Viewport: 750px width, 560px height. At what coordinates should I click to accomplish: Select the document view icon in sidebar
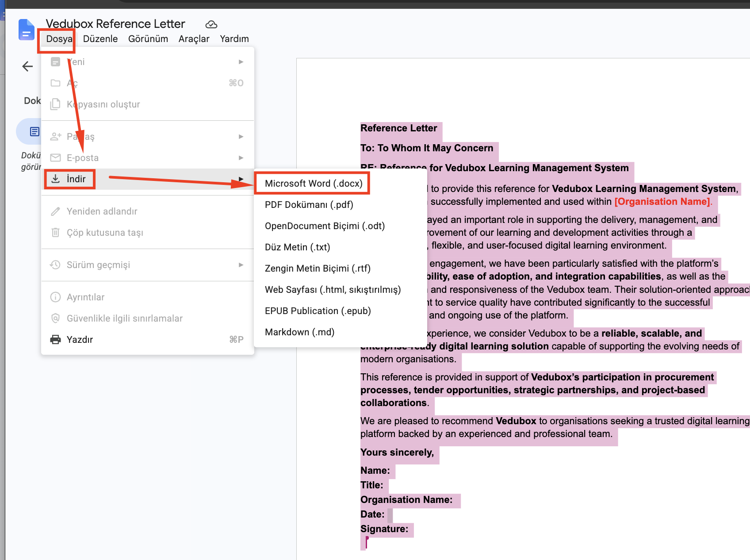click(34, 131)
